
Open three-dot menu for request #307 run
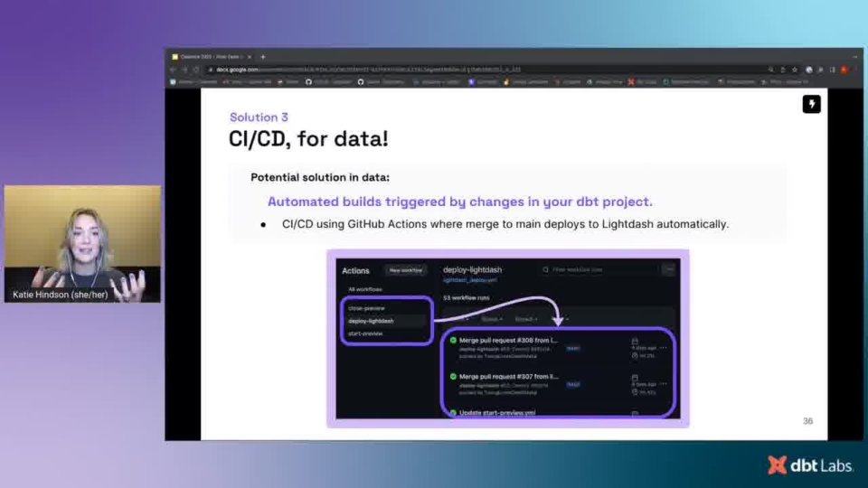click(663, 384)
